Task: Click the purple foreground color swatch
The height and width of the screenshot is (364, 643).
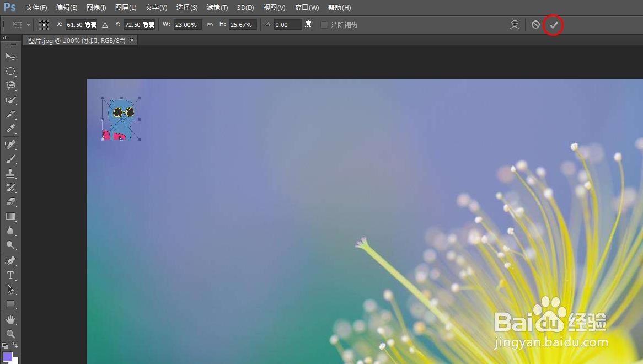Action: coord(7,356)
